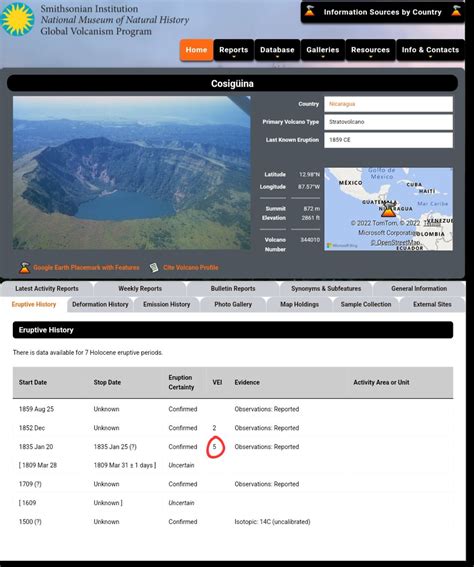Image resolution: width=474 pixels, height=567 pixels.
Task: Click the OpenStreetMap attribution link
Action: (395, 242)
